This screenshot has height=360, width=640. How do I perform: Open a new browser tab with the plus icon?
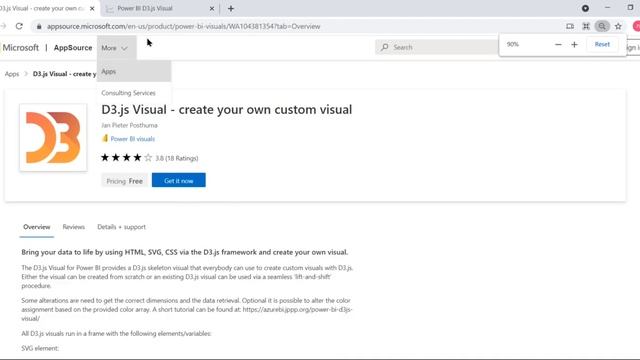(231, 9)
